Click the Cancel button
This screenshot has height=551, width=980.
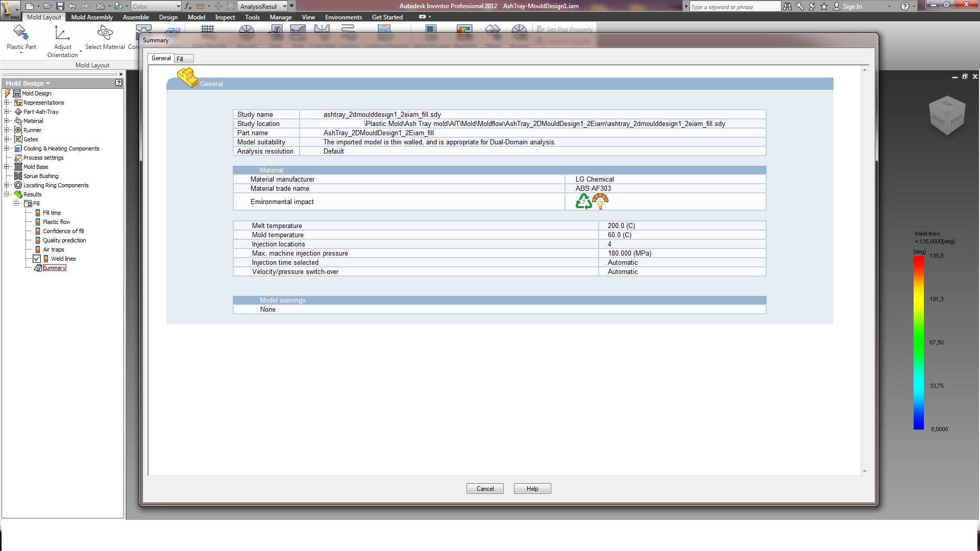pos(485,489)
